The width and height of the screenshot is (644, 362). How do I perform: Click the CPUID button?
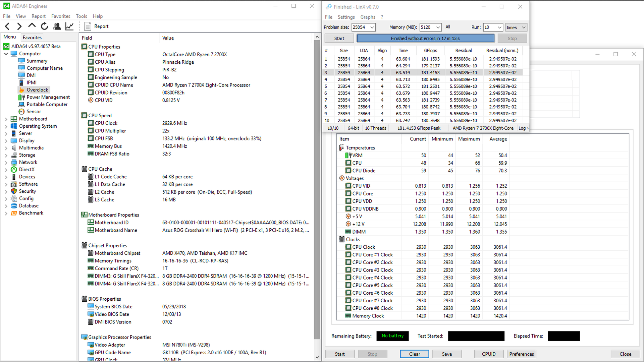[x=489, y=354]
